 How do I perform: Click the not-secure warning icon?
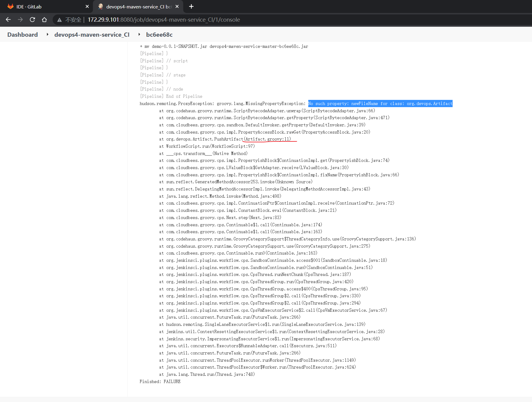[x=60, y=20]
